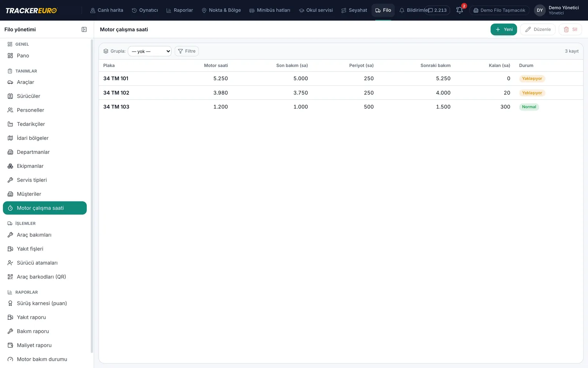The height and width of the screenshot is (368, 588).
Task: Open the Filtre button
Action: click(x=187, y=51)
